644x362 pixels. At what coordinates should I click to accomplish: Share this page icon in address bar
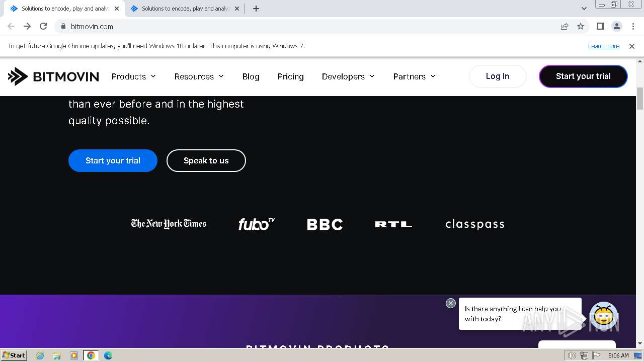(565, 26)
